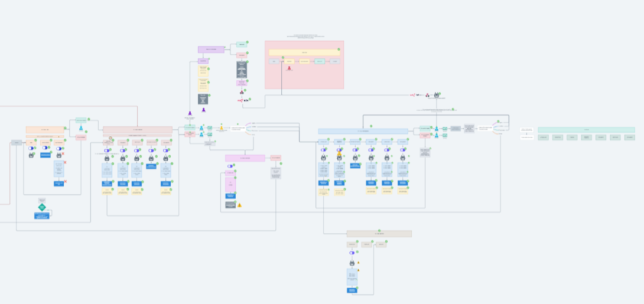Click the network icon under the small purple box
This screenshot has width=644, height=304.
242,92
